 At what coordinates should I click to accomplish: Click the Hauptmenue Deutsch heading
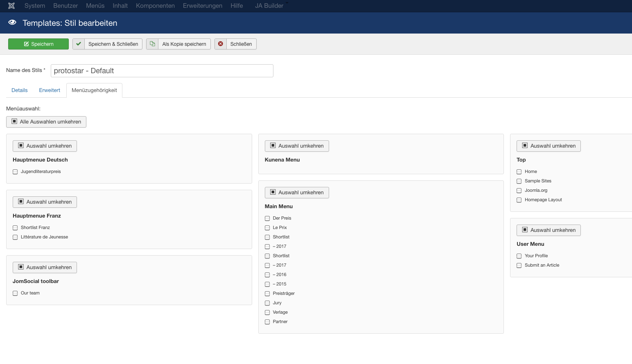40,160
